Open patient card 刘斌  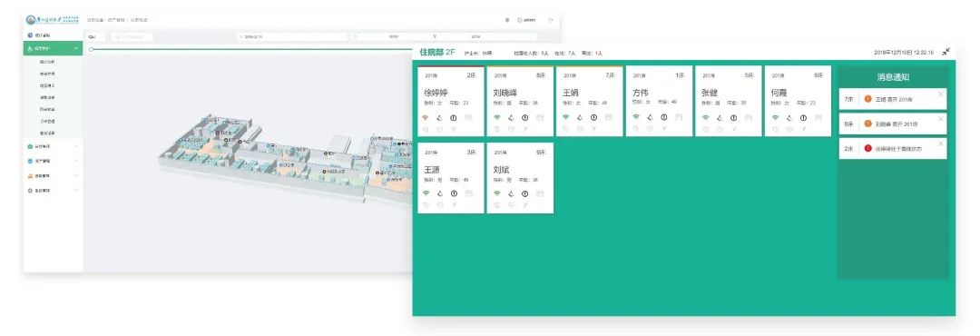tap(520, 178)
